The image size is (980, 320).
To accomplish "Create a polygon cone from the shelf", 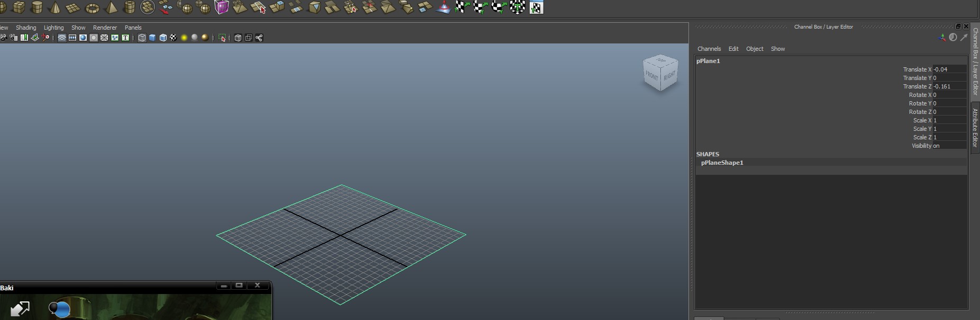I will pos(55,7).
